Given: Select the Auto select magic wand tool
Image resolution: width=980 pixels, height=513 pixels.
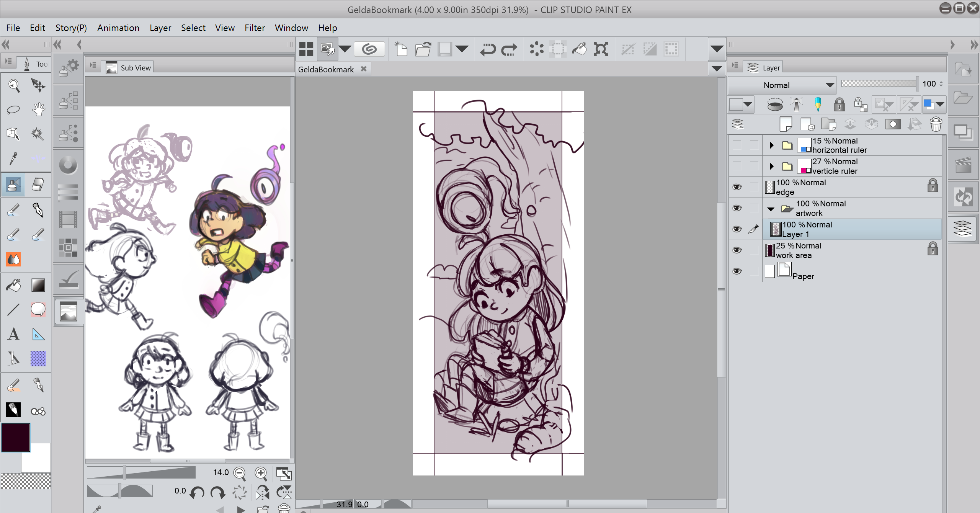Looking at the screenshot, I should [38, 134].
